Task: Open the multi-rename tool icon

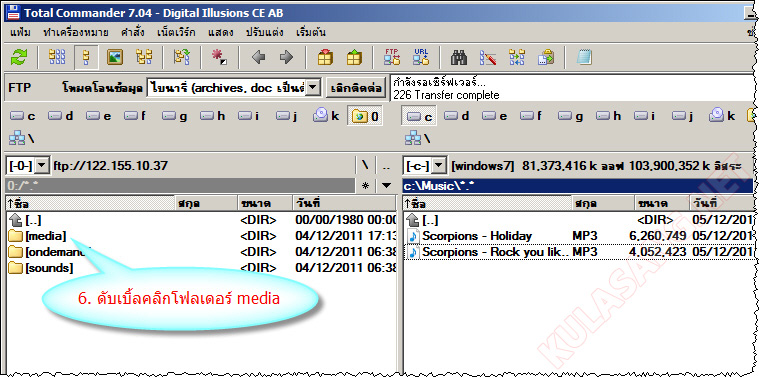Action: point(488,58)
